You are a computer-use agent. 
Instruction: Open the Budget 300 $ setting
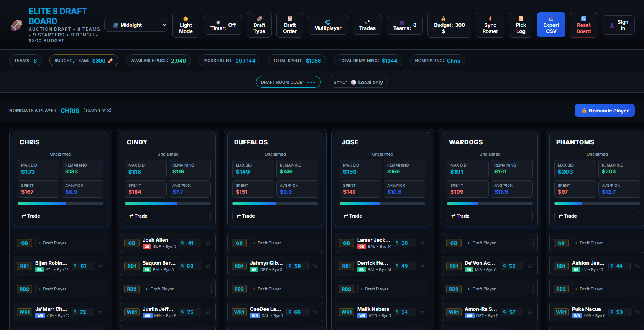tap(449, 25)
